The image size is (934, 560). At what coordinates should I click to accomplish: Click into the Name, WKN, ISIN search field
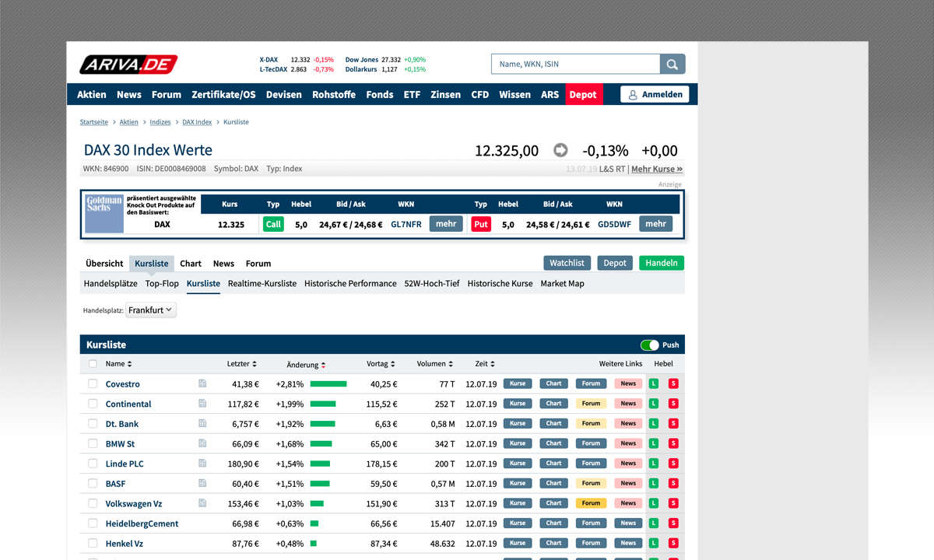[575, 64]
